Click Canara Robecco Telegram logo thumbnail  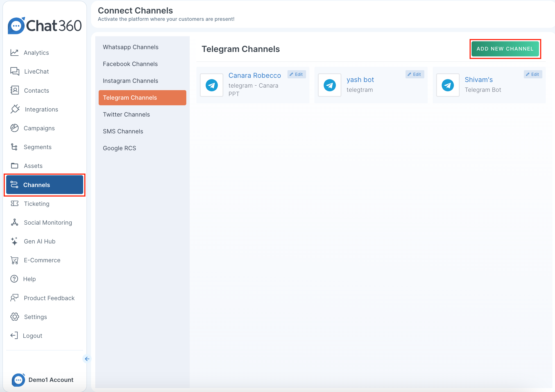pos(212,85)
